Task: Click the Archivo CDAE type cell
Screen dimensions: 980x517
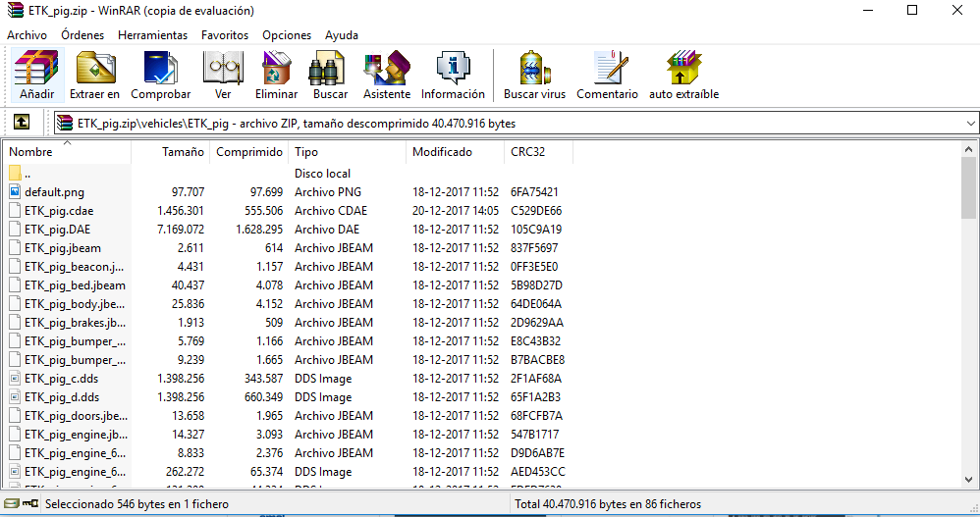Action: coord(331,210)
